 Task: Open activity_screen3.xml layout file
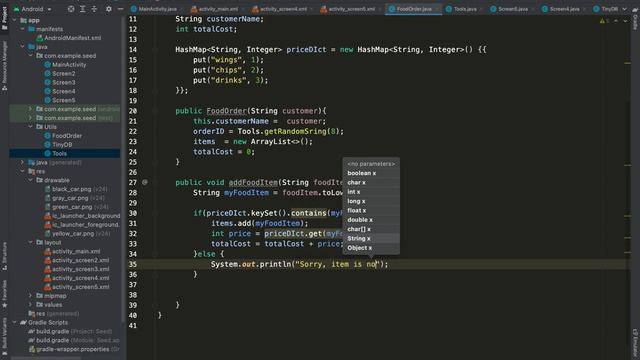[77, 269]
